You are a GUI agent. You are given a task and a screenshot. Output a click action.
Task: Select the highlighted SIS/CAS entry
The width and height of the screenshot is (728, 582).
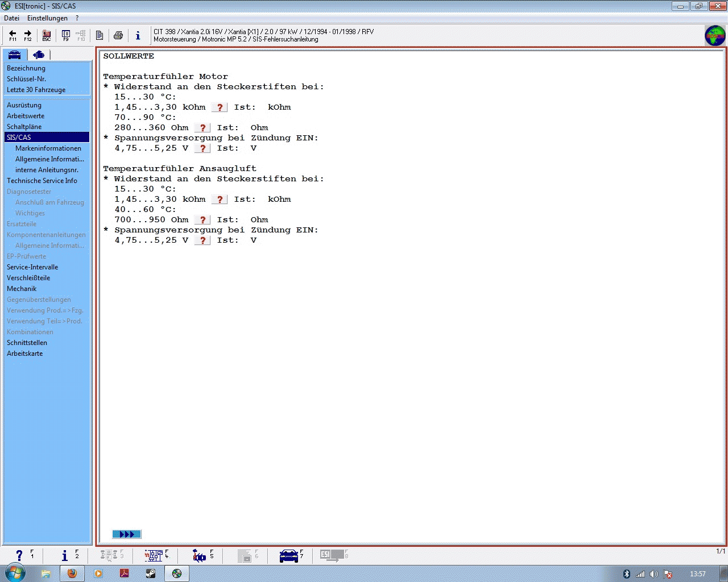pos(47,138)
